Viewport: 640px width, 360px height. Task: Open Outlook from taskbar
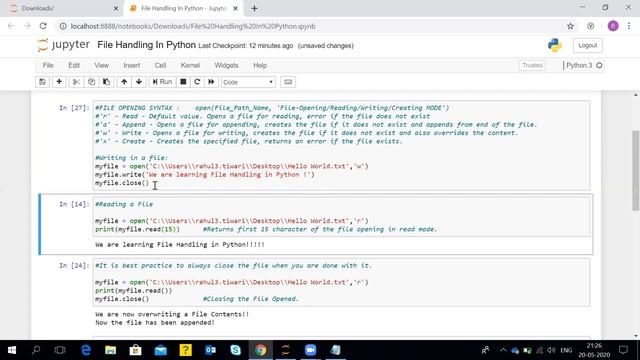(211, 350)
